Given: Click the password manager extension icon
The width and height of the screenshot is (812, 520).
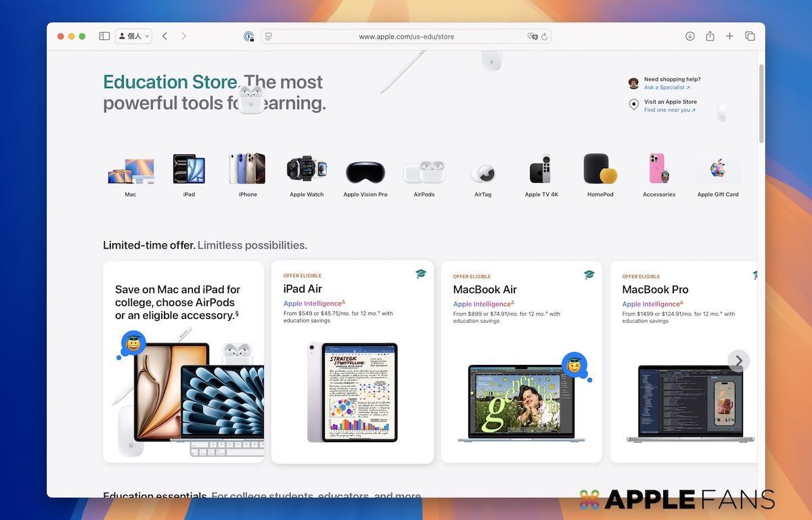Looking at the screenshot, I should (x=249, y=37).
